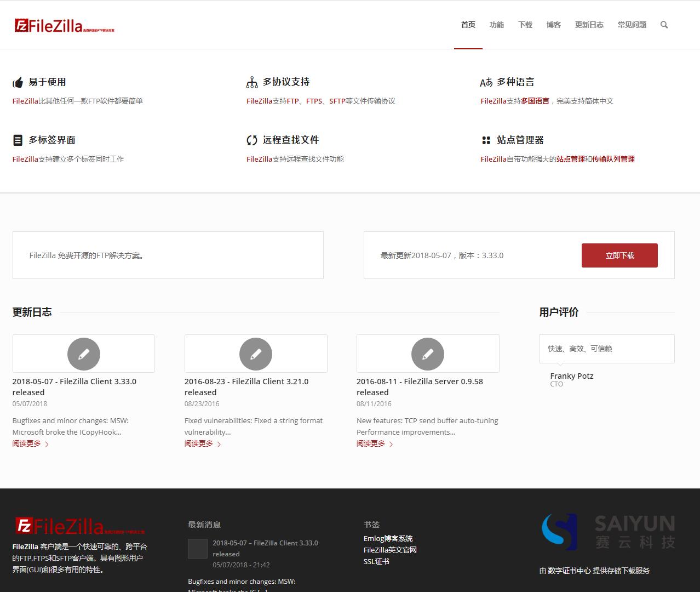Click the 多标签界面 heading

click(x=52, y=140)
